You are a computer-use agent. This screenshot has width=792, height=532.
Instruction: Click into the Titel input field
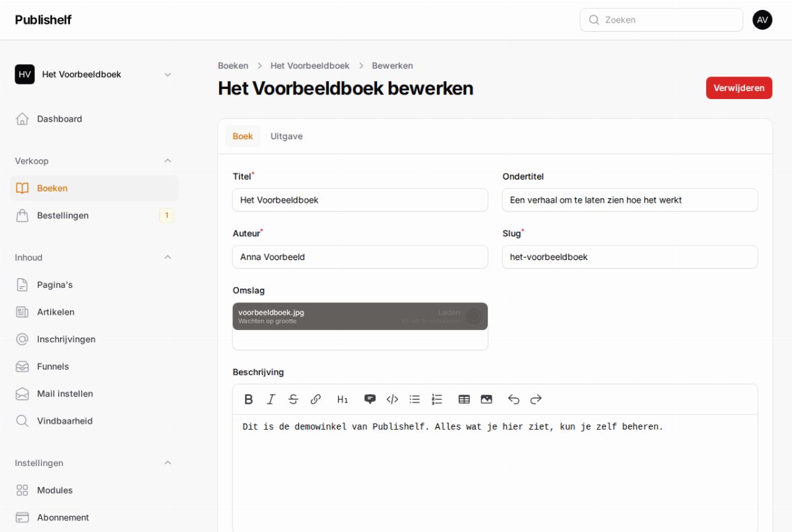(360, 200)
